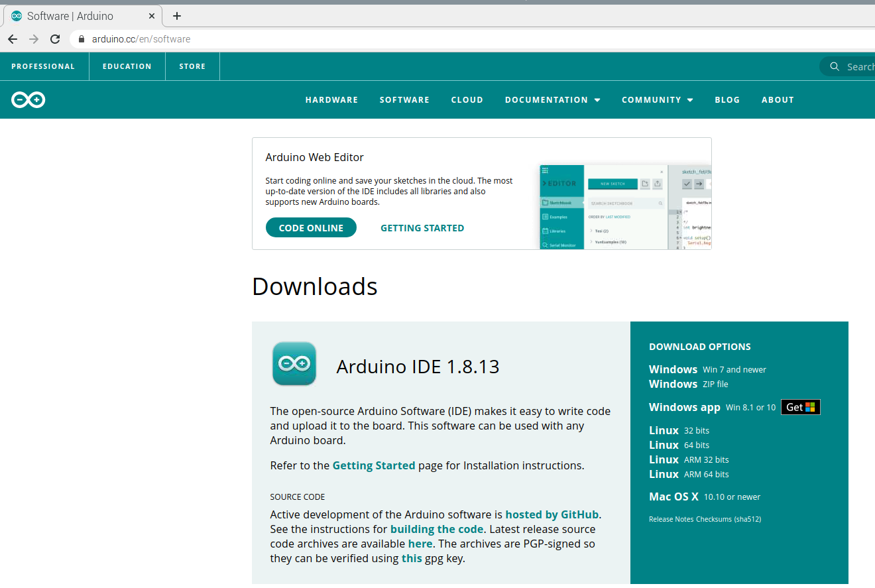The height and width of the screenshot is (588, 875).
Task: Open the About page
Action: tap(778, 100)
